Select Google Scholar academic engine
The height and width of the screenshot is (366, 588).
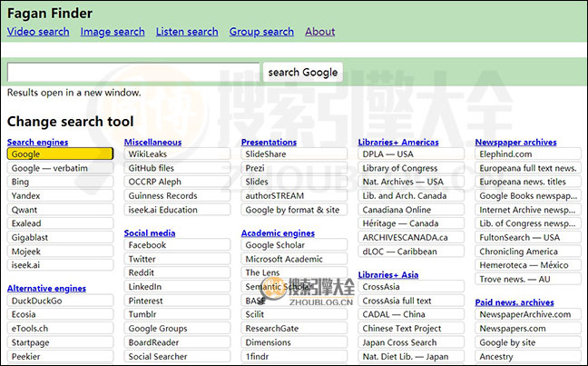pyautogui.click(x=294, y=244)
